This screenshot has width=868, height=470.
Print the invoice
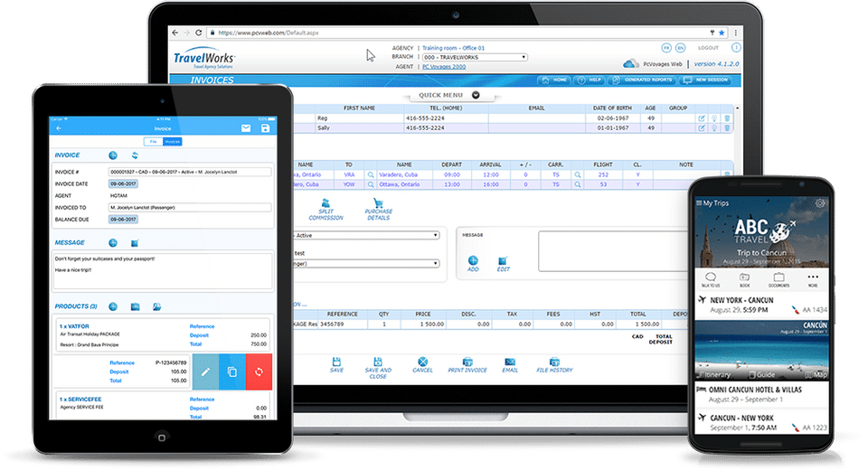click(467, 365)
